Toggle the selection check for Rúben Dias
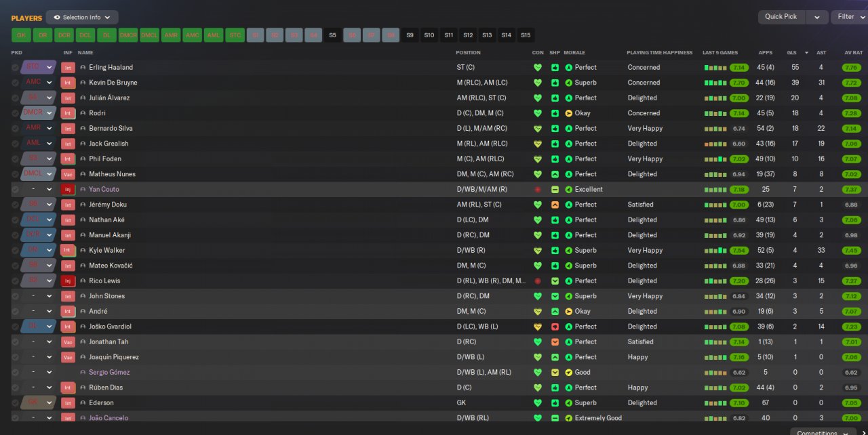 click(x=15, y=388)
